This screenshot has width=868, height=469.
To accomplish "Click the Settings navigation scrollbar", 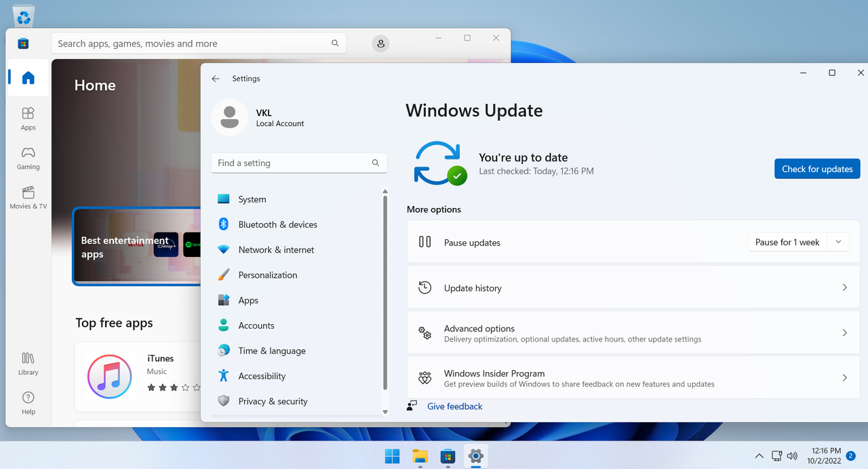I will pyautogui.click(x=385, y=293).
